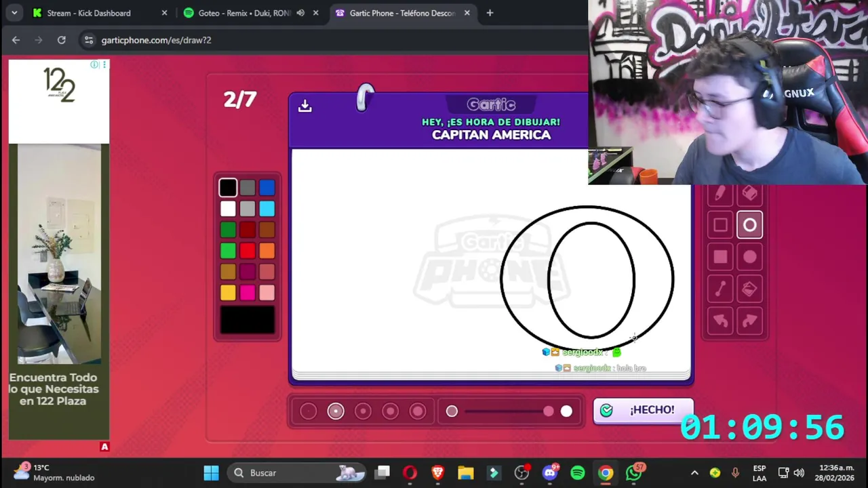Open Brave browser from the taskbar

pyautogui.click(x=437, y=473)
